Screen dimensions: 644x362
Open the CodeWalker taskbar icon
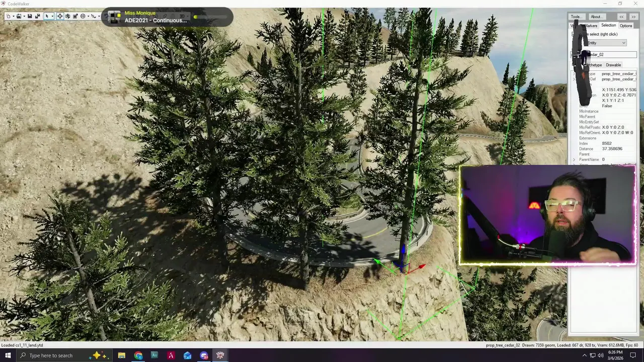click(x=220, y=355)
